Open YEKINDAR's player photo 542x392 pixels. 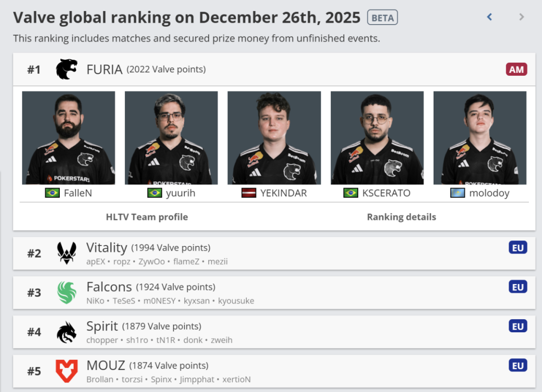pos(274,138)
